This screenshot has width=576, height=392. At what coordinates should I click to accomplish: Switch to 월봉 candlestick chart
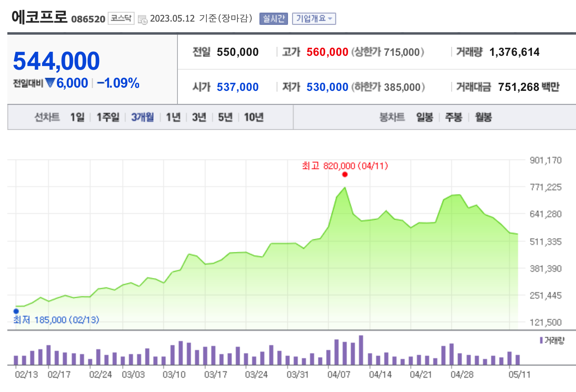point(483,117)
